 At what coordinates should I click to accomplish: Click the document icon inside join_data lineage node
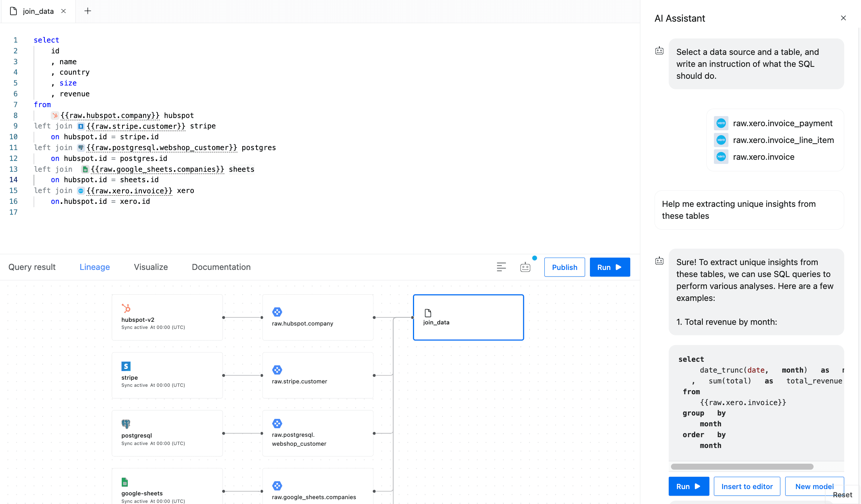[428, 313]
